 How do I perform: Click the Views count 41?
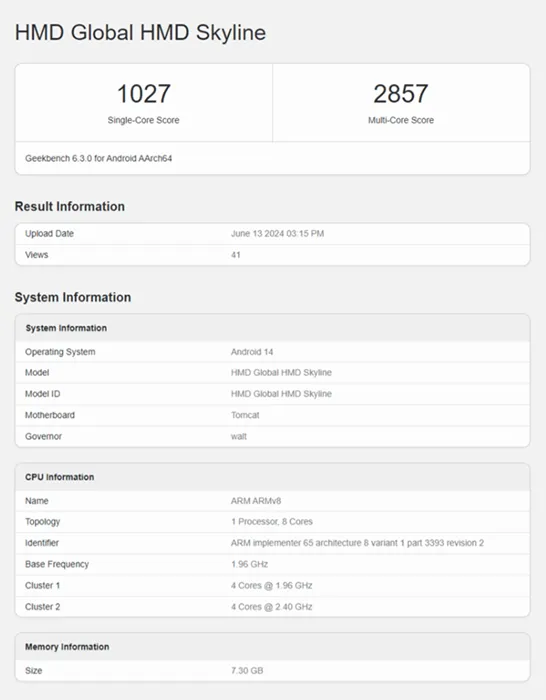click(236, 255)
